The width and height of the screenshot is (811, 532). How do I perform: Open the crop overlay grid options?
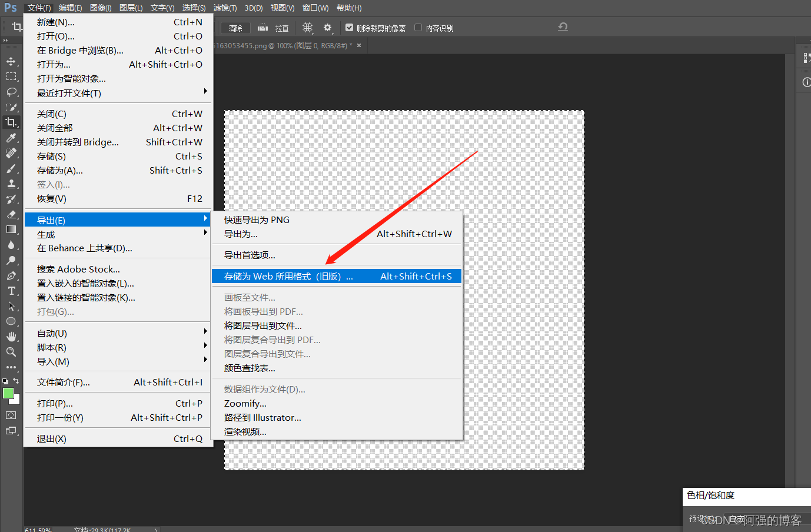308,28
